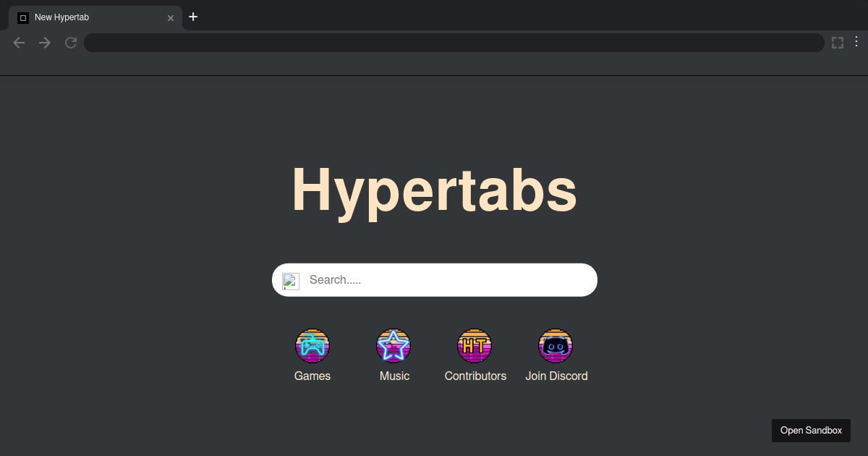
Task: Click the browser address bar
Action: coord(454,43)
